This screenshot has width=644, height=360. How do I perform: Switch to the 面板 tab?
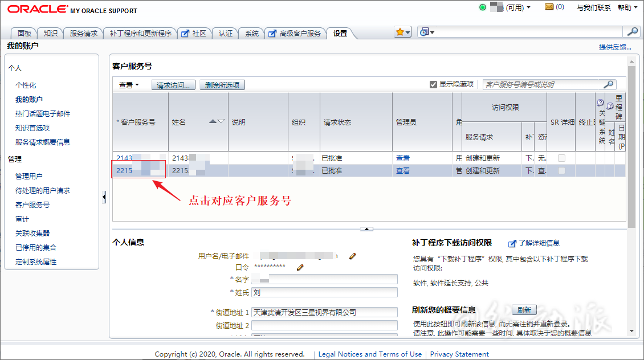[x=25, y=33]
